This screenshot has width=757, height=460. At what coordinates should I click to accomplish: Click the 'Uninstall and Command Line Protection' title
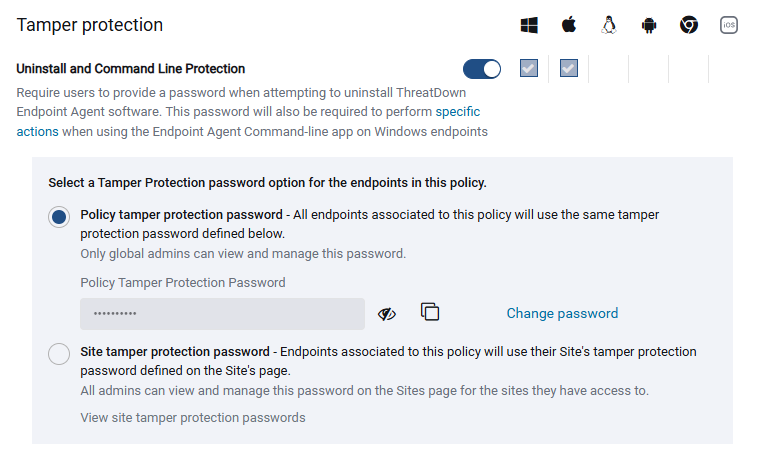(131, 69)
